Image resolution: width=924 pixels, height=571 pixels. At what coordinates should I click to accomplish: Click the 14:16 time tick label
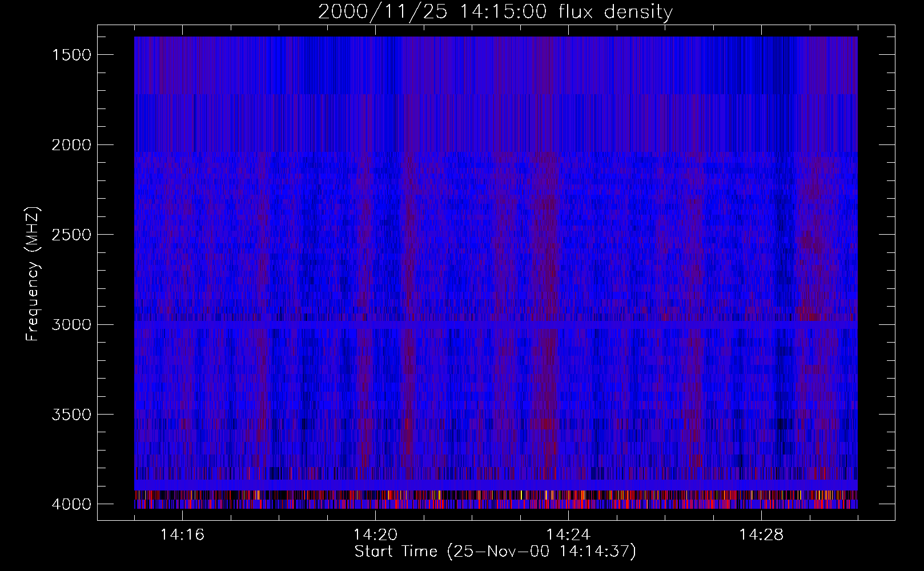coord(182,535)
